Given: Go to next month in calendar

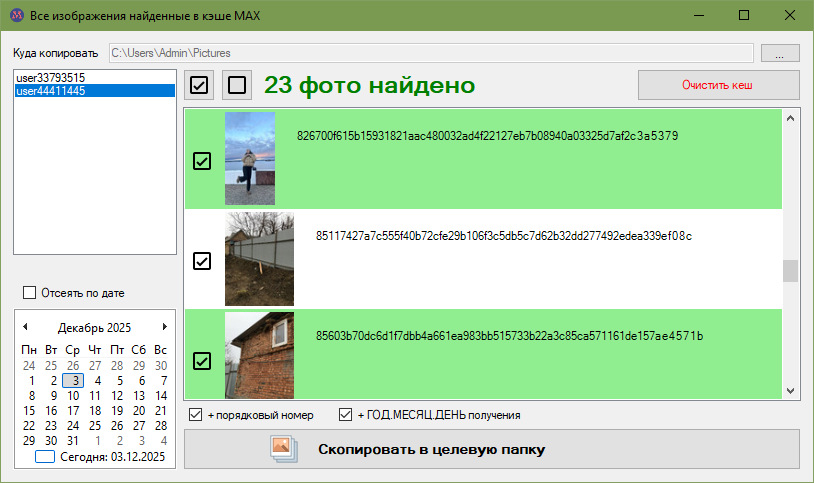Looking at the screenshot, I should point(164,327).
